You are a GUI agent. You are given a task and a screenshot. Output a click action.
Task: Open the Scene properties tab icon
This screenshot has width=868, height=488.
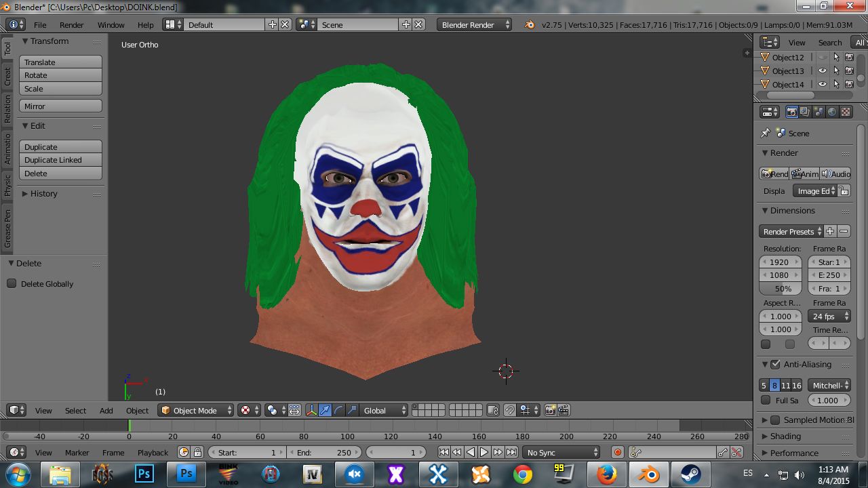coord(818,112)
